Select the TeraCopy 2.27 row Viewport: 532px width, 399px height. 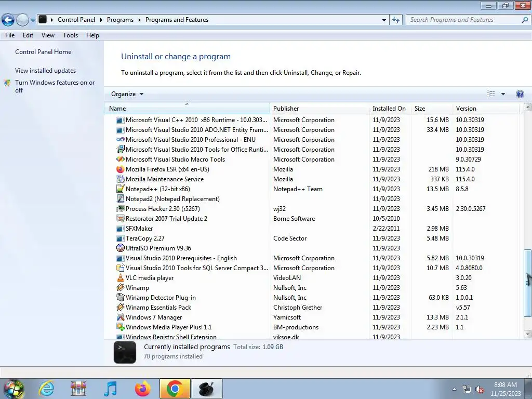click(x=312, y=238)
